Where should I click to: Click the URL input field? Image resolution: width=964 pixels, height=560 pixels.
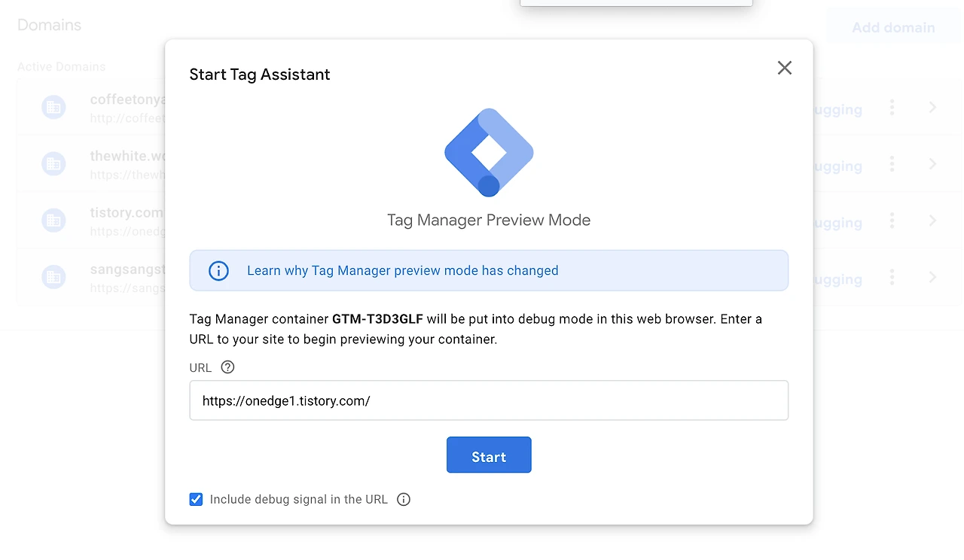(489, 400)
